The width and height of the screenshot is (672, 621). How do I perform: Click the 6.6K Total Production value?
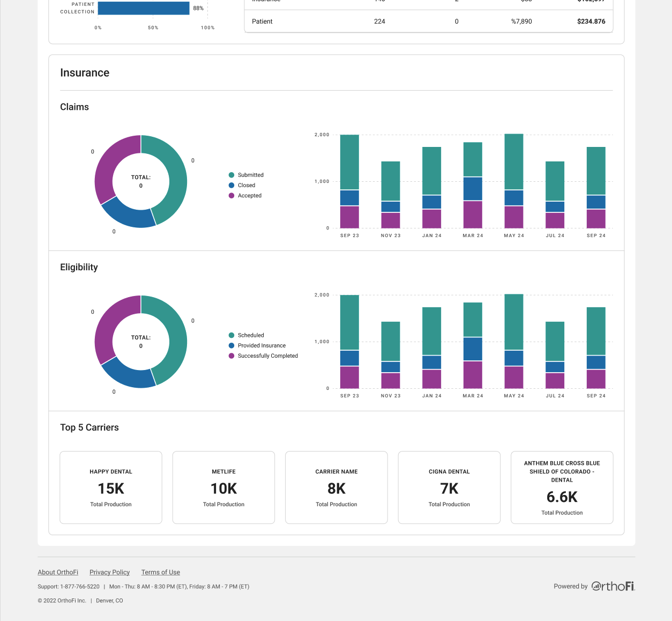562,497
